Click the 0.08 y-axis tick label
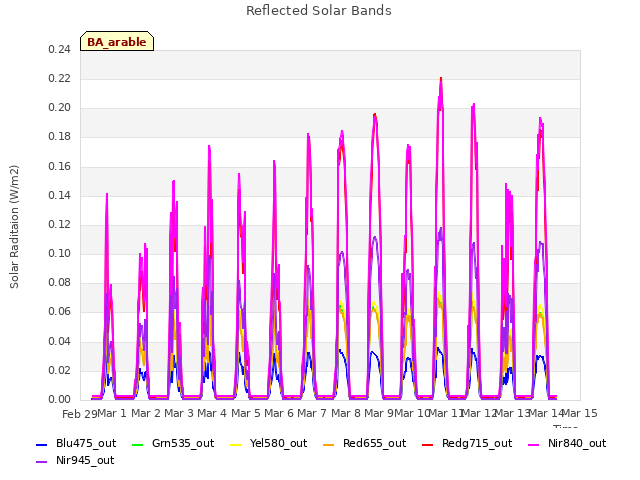Image resolution: width=640 pixels, height=480 pixels. [x=60, y=282]
